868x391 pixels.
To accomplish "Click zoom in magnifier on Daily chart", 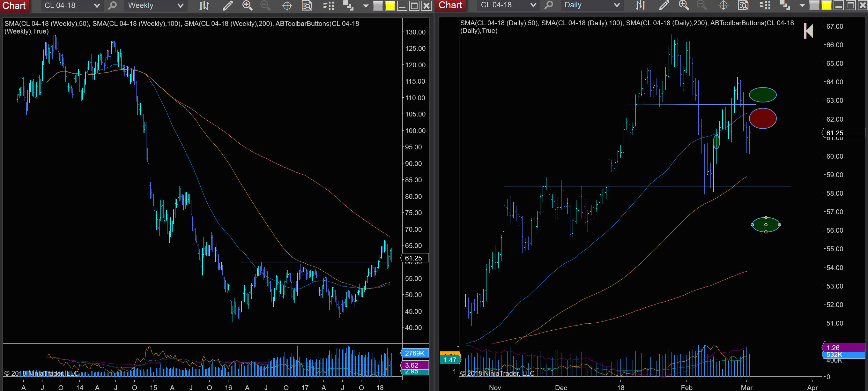I will click(x=684, y=5).
